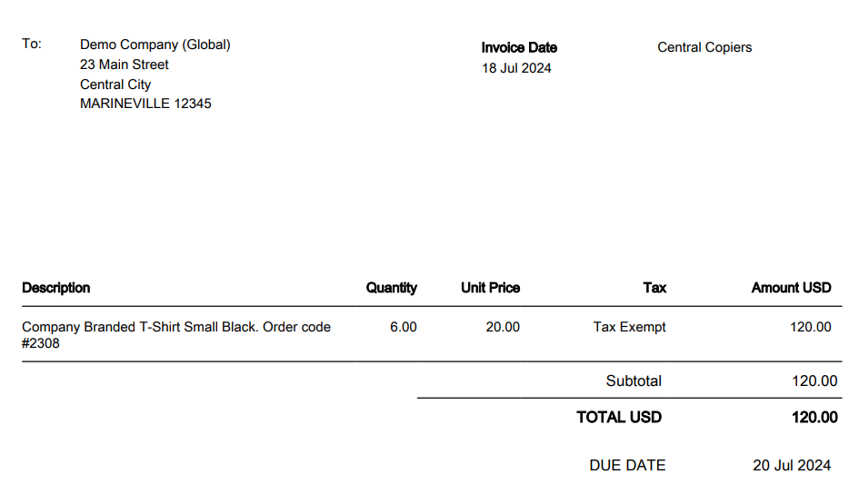
Task: Click the Description column header
Action: click(56, 288)
